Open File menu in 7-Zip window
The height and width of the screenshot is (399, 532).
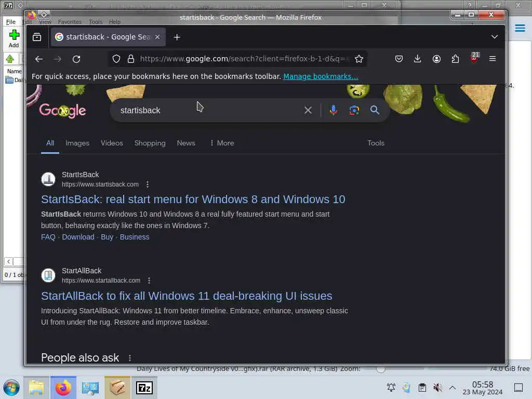pos(11,22)
